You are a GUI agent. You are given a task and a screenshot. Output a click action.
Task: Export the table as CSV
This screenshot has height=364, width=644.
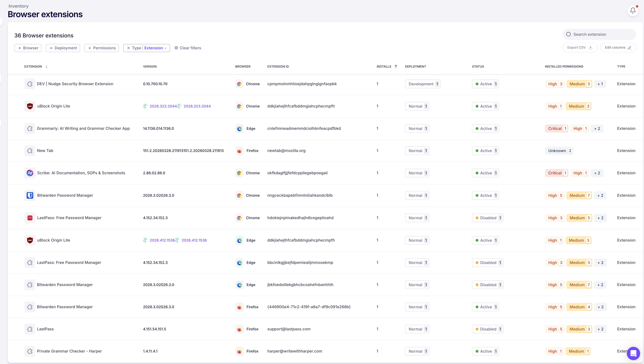[580, 48]
